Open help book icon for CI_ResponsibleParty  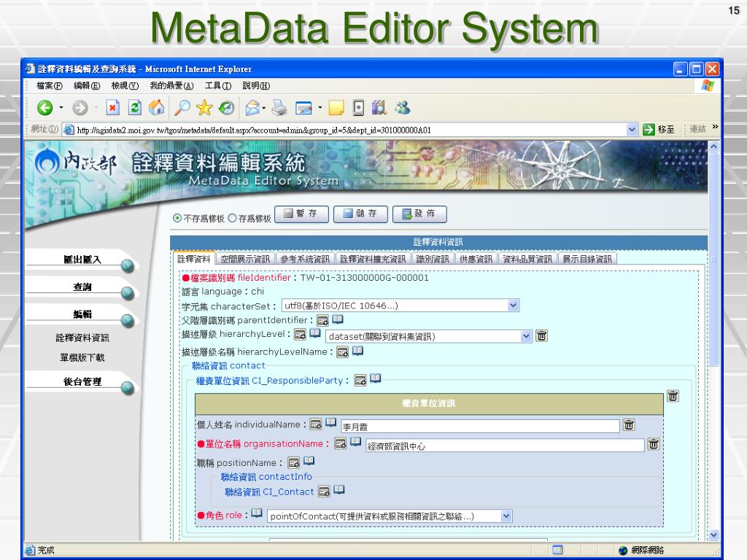(x=376, y=378)
